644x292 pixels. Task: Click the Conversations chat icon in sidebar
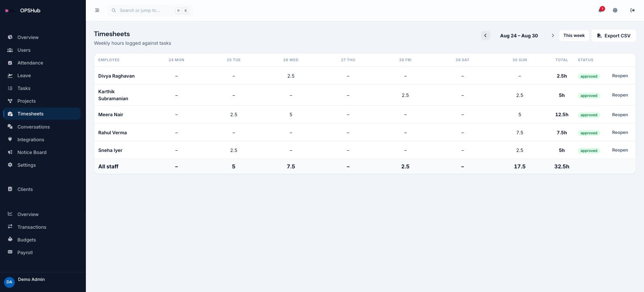coord(10,126)
